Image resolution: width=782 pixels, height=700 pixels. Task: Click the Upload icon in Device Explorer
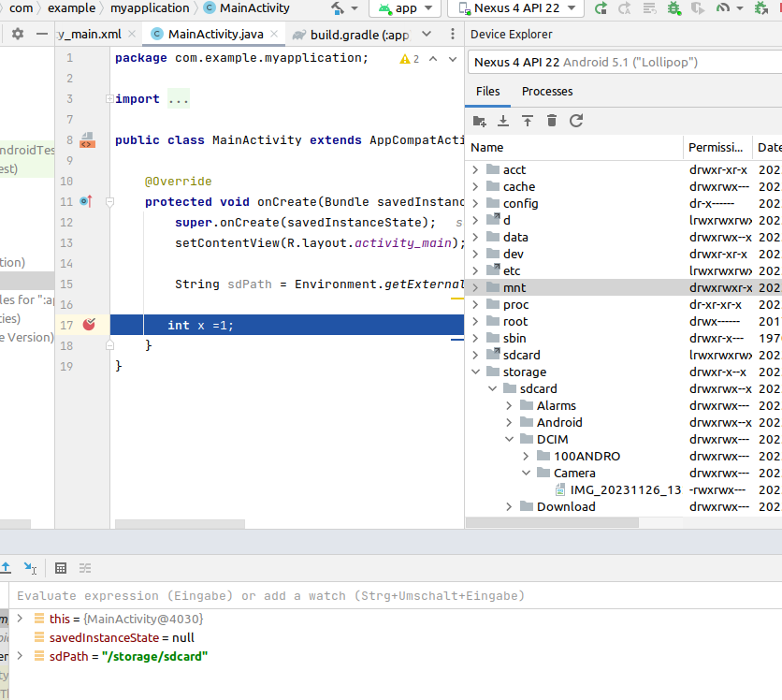point(528,121)
